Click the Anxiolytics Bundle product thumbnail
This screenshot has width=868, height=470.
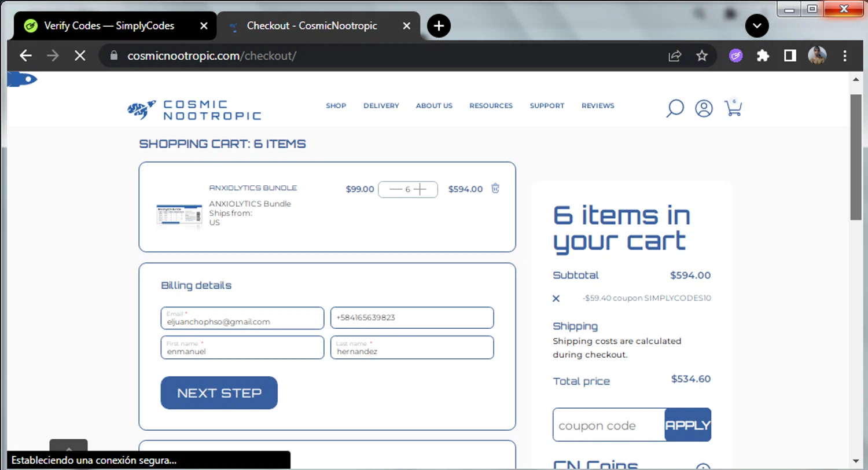(x=179, y=215)
